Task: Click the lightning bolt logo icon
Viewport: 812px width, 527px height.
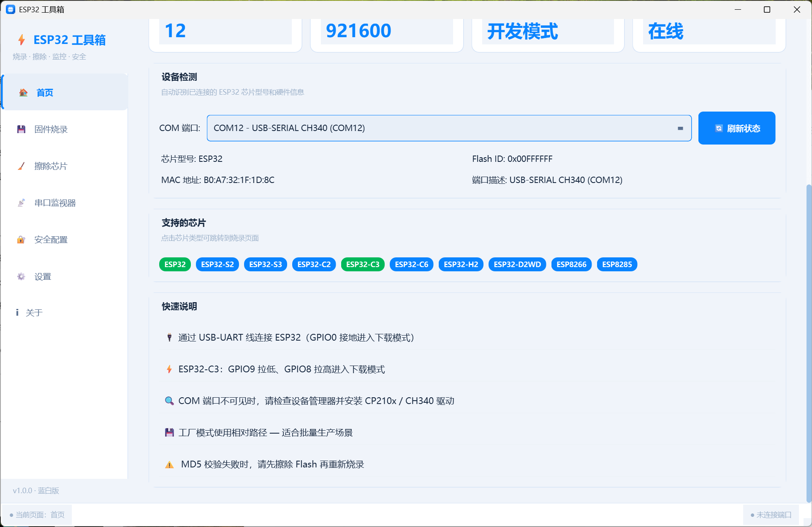Action: pos(22,40)
